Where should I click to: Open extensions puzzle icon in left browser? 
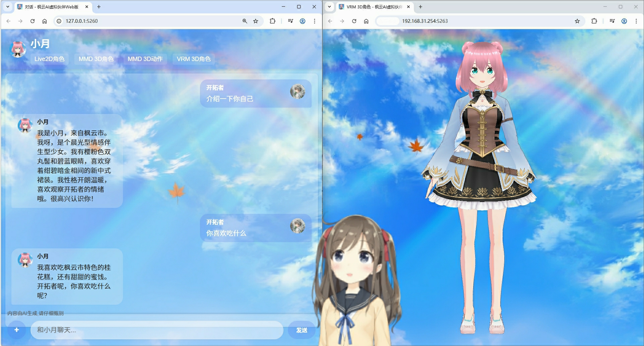pos(272,21)
